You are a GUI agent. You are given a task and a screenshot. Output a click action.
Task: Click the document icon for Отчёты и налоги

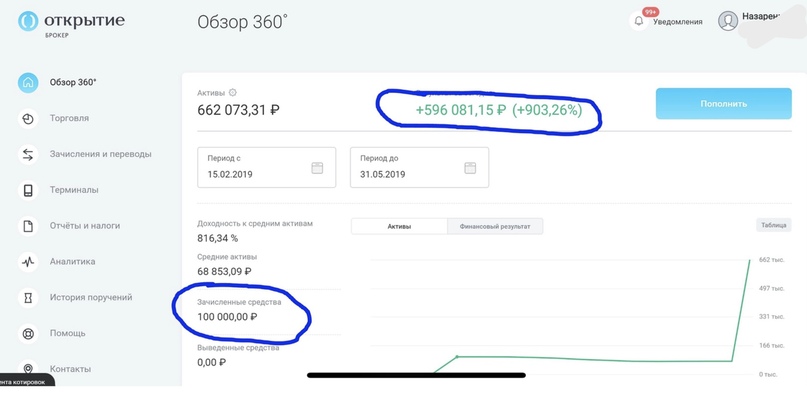(x=28, y=226)
